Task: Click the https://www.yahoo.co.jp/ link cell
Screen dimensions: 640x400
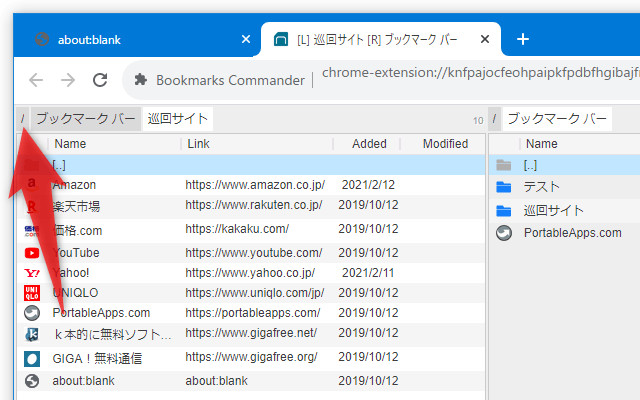Action: click(250, 273)
